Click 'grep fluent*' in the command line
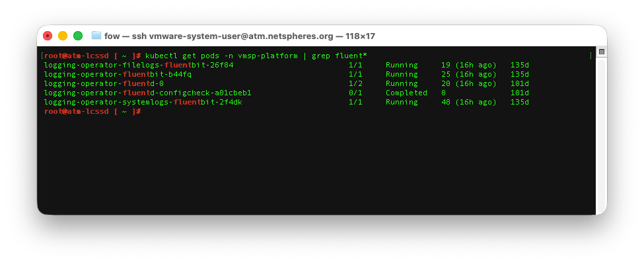The height and width of the screenshot is (264, 644). pyautogui.click(x=340, y=56)
